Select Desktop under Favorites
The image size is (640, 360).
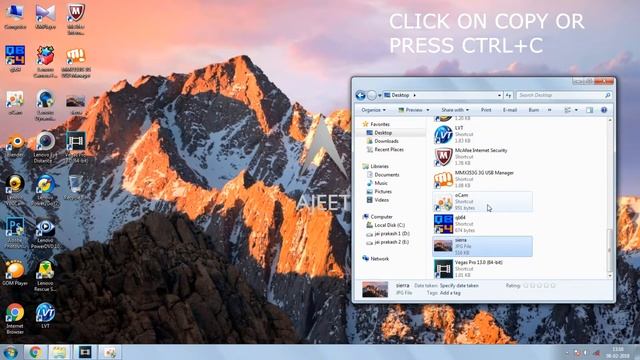pyautogui.click(x=383, y=133)
